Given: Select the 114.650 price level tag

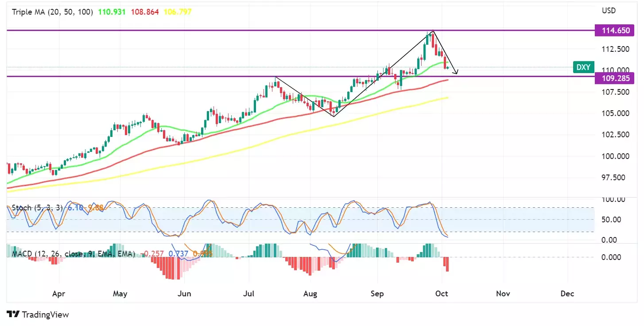Looking at the screenshot, I should point(614,31).
